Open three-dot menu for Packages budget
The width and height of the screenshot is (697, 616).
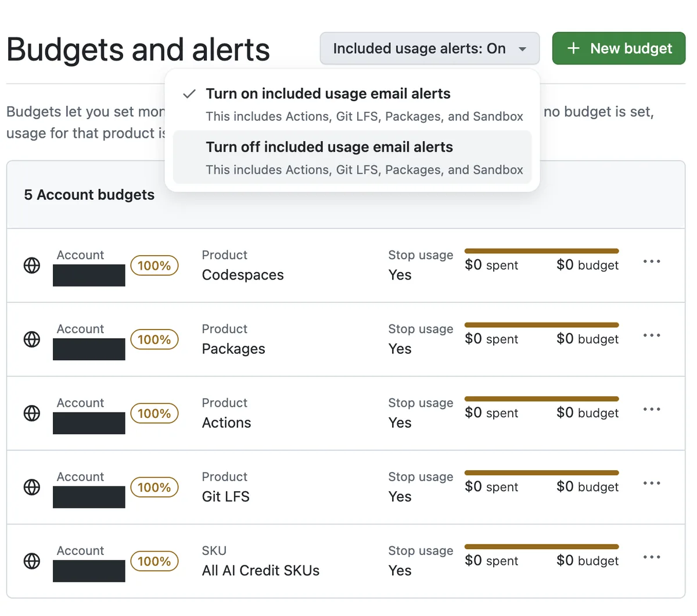click(652, 335)
